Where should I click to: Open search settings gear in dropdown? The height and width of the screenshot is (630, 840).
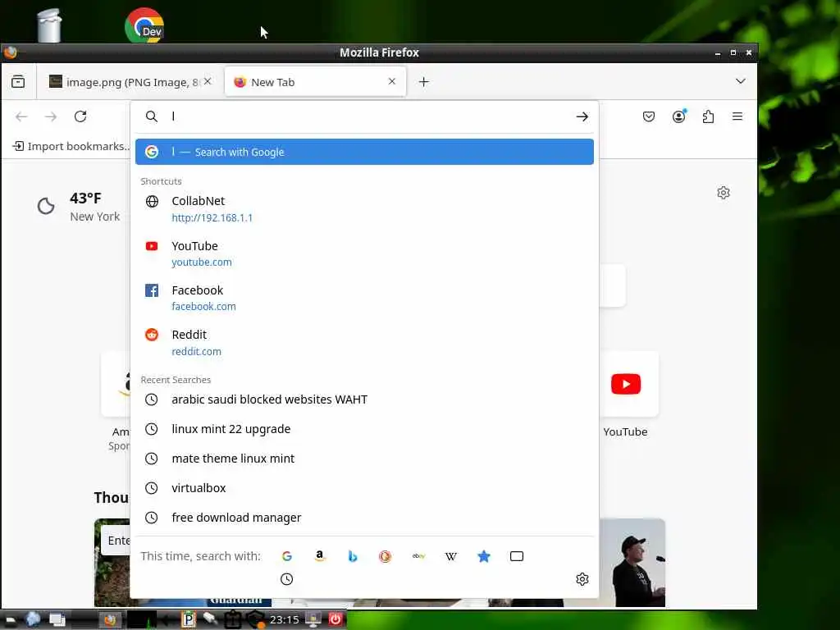[x=582, y=579]
